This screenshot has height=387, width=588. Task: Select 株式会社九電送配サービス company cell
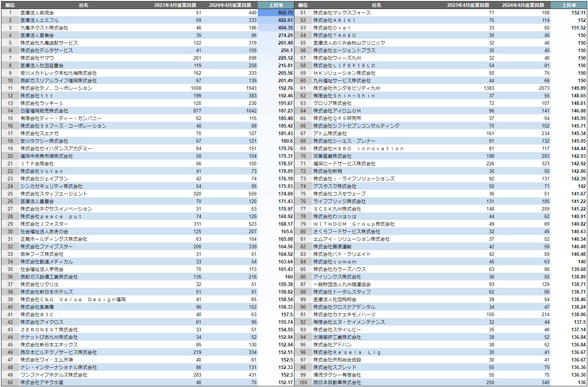click(49, 43)
